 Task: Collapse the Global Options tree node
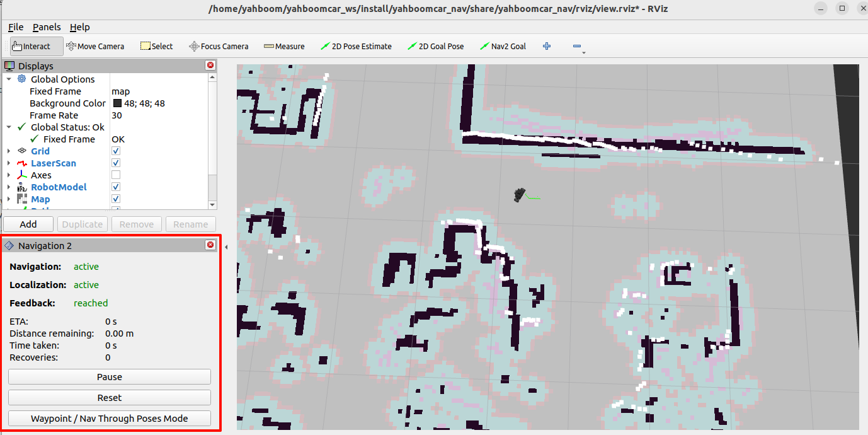pos(9,79)
